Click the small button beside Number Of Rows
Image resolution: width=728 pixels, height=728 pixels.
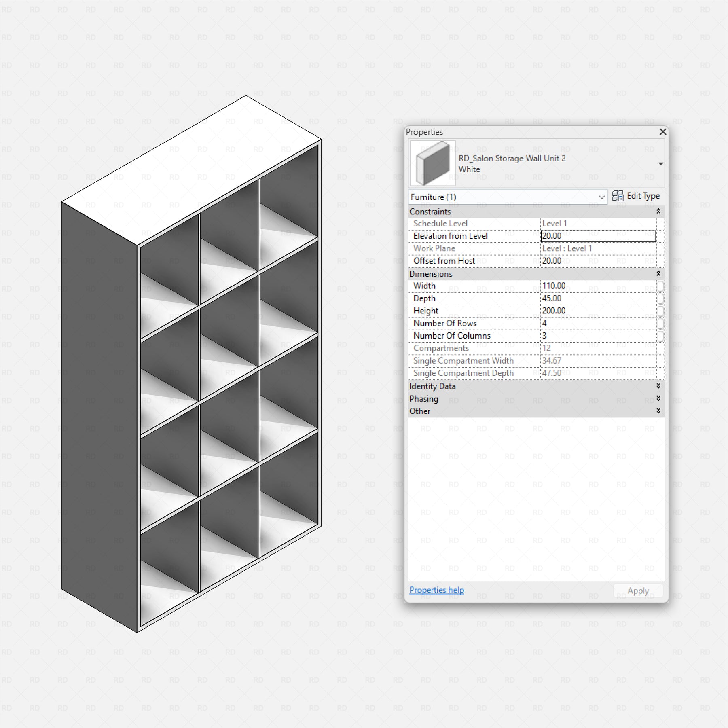coord(660,324)
